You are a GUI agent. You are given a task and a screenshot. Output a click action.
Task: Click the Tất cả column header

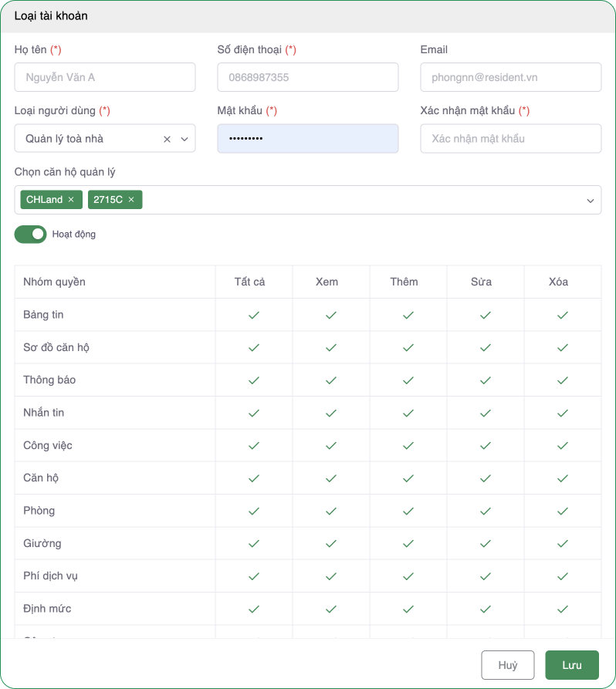pyautogui.click(x=249, y=282)
